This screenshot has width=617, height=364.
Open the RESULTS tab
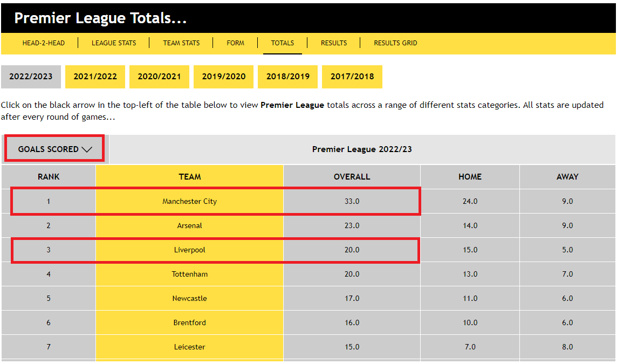point(333,43)
